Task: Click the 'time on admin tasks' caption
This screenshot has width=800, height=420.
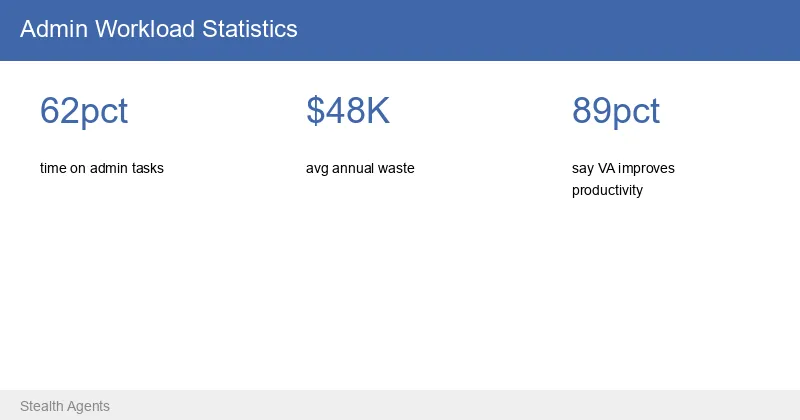Action: click(102, 168)
